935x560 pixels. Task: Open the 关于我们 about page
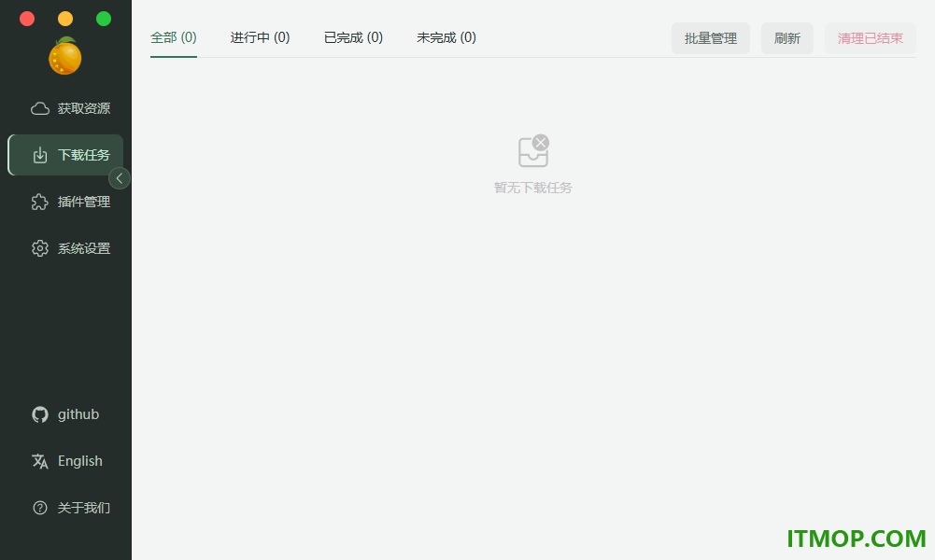coord(65,508)
